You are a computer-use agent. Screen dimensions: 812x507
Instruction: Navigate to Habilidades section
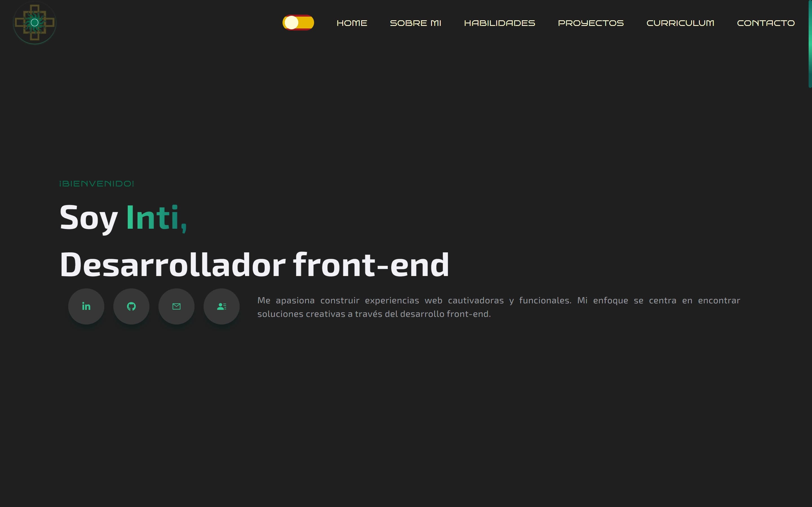coord(499,23)
